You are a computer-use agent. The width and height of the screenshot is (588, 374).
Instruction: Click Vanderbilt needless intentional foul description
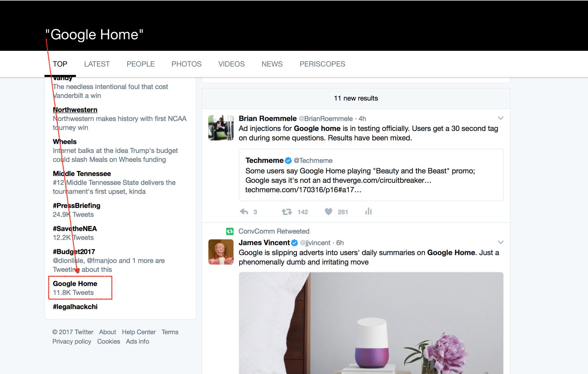pos(110,91)
